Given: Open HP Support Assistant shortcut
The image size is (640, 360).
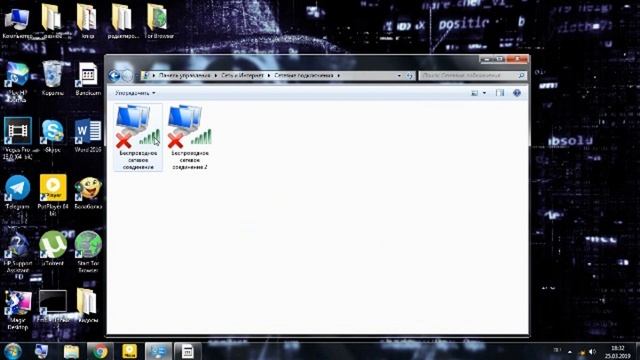Looking at the screenshot, I should [18, 255].
